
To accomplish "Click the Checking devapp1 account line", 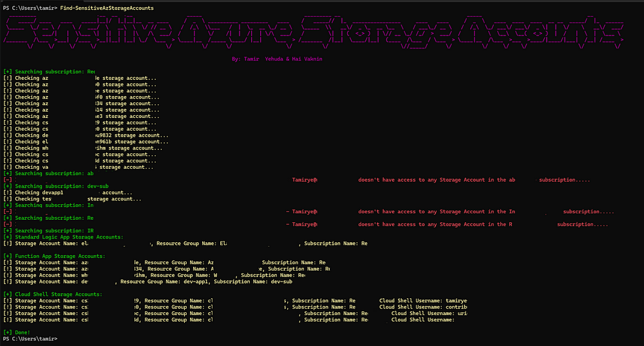I will click(73, 193).
